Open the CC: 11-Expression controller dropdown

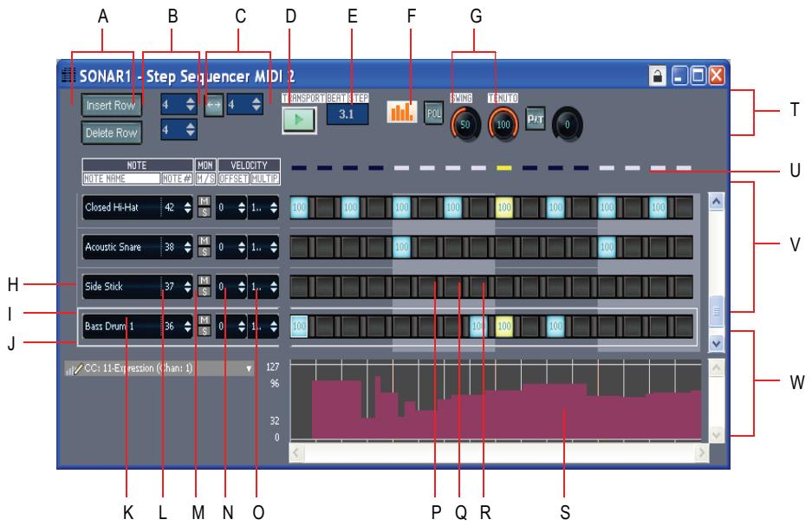coord(249,368)
